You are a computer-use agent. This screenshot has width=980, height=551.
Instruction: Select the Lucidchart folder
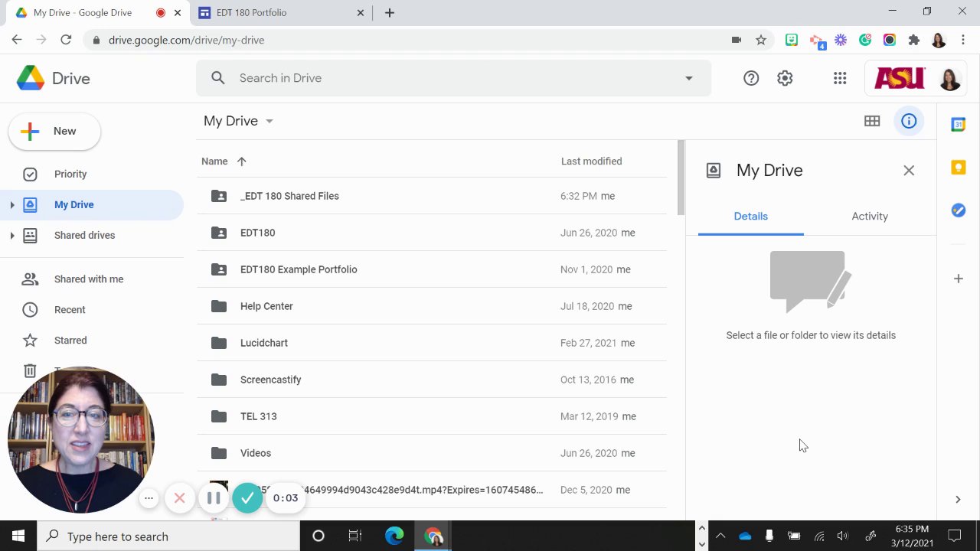(x=432, y=343)
